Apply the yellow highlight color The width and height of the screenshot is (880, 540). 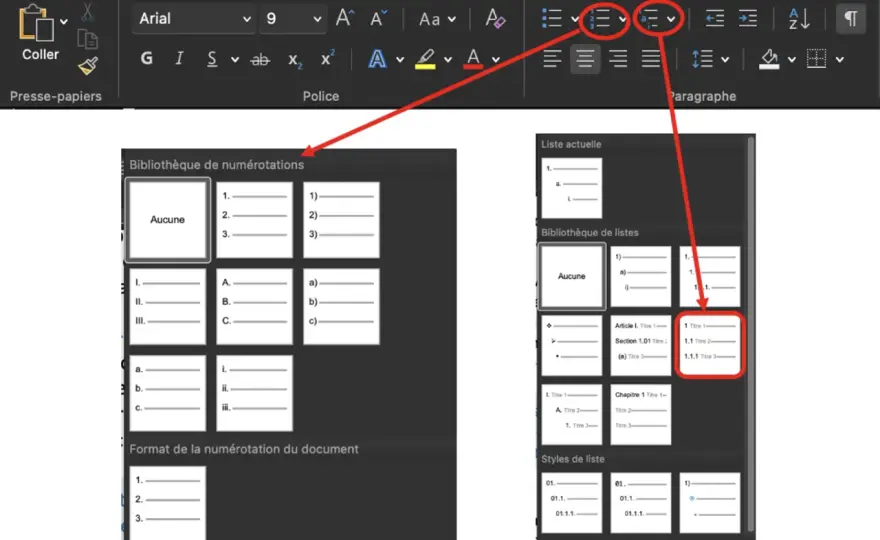click(x=425, y=59)
